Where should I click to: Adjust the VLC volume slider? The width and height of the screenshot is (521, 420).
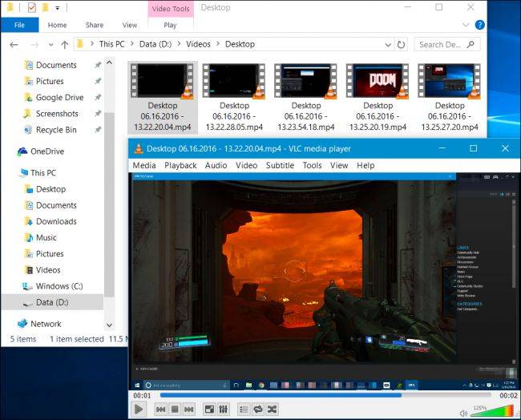pyautogui.click(x=493, y=411)
